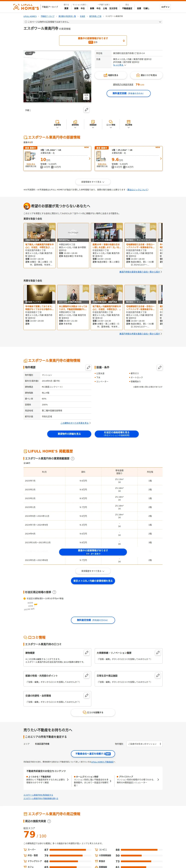Edit 大規模修繕・リノベーション履歴 with pencil

click(158, 653)
